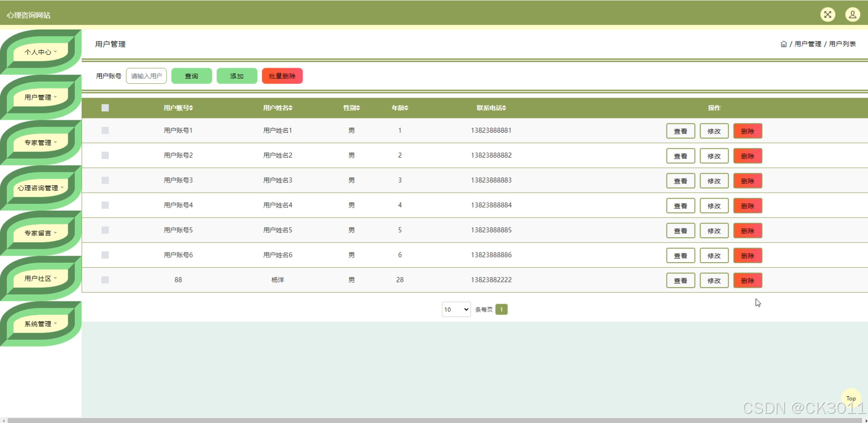Screen dimensions: 868x423
Task: Sort by 用户姓名 column arrows
Action: (x=291, y=108)
